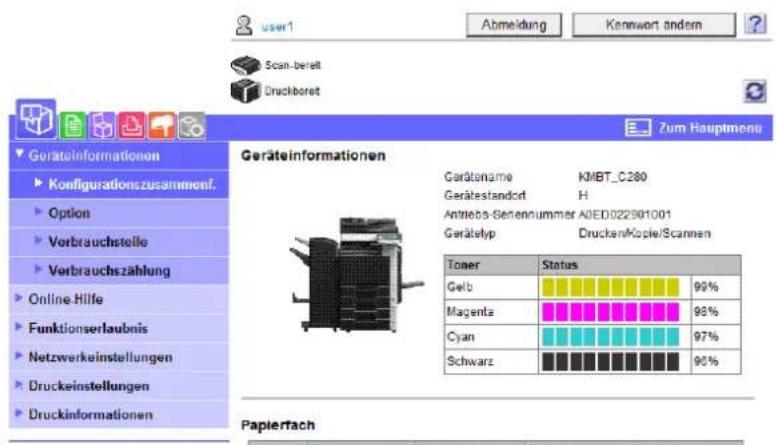
Task: Click the refresh icon on the right
Action: (755, 92)
